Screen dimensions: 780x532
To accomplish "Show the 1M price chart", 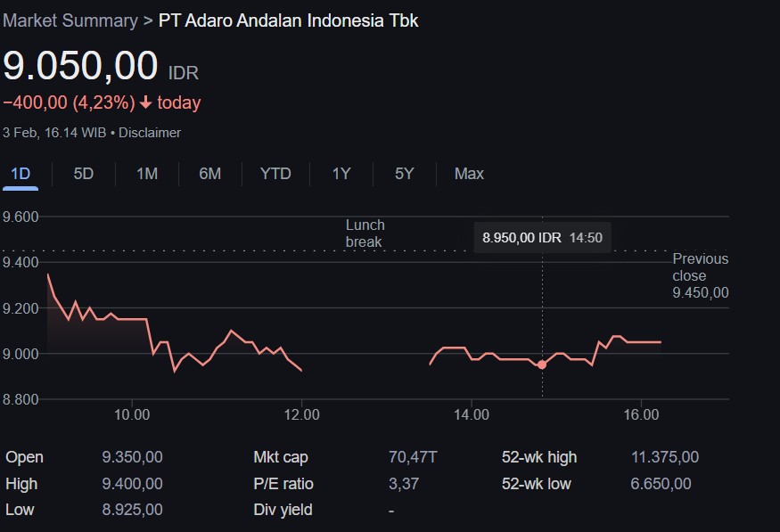I will click(x=147, y=174).
